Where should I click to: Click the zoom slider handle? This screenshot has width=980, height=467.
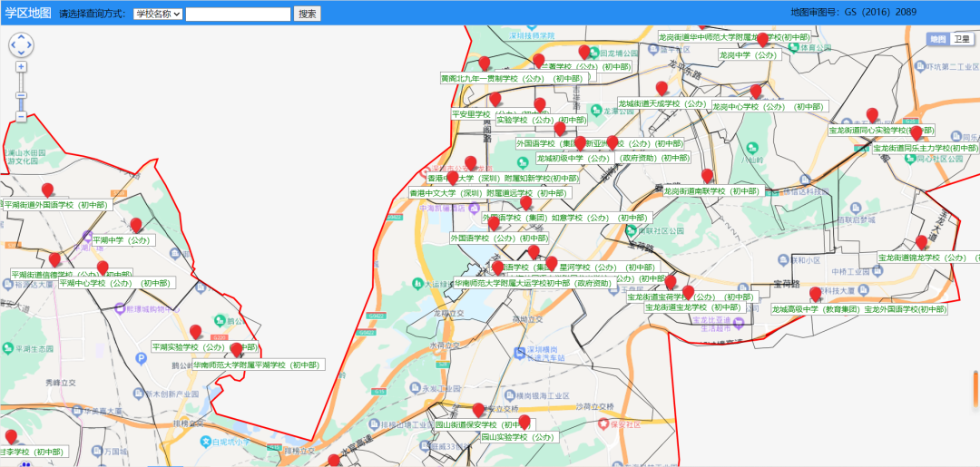[x=21, y=95]
